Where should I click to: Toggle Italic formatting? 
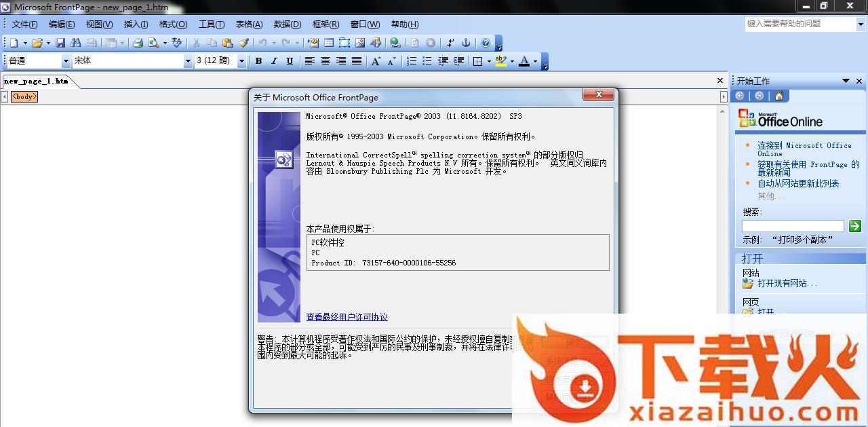coord(274,61)
